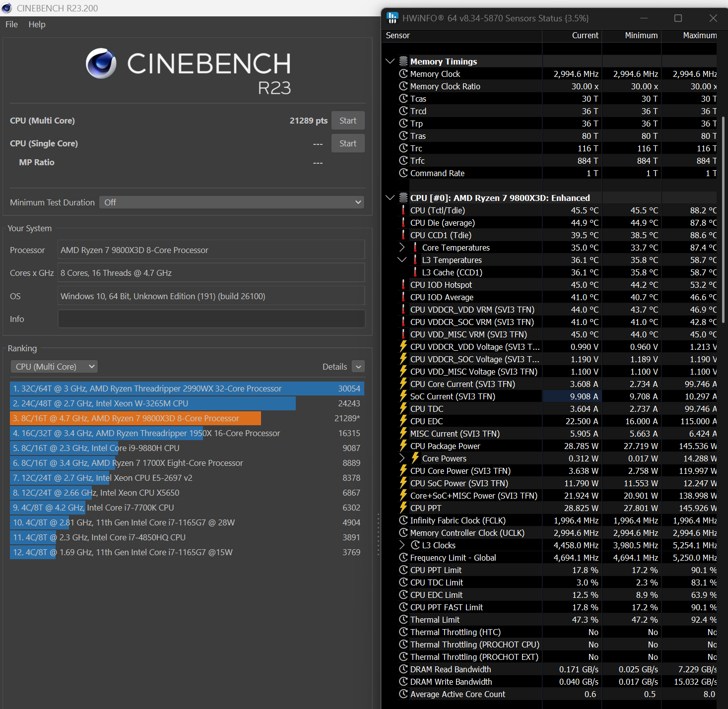Expand the Core Temperatures subgroup
The height and width of the screenshot is (709, 728).
402,247
